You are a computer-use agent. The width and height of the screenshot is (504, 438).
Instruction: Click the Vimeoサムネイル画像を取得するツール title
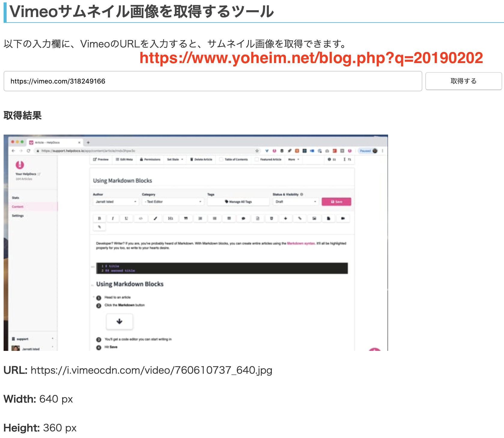(x=142, y=11)
